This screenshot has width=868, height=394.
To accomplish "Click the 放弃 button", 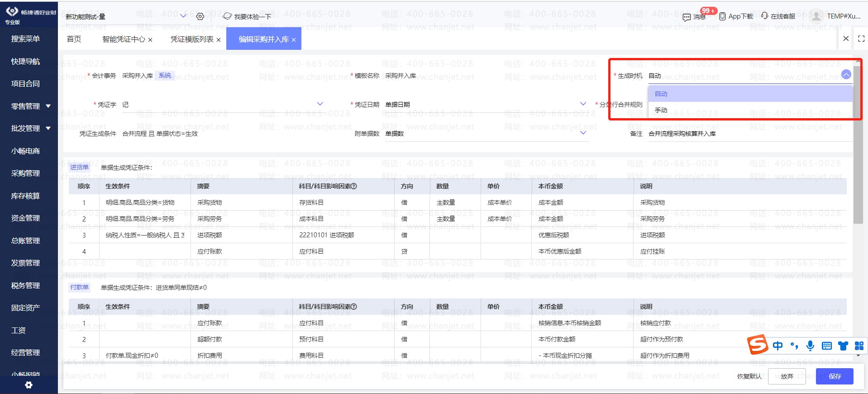I will [x=787, y=376].
